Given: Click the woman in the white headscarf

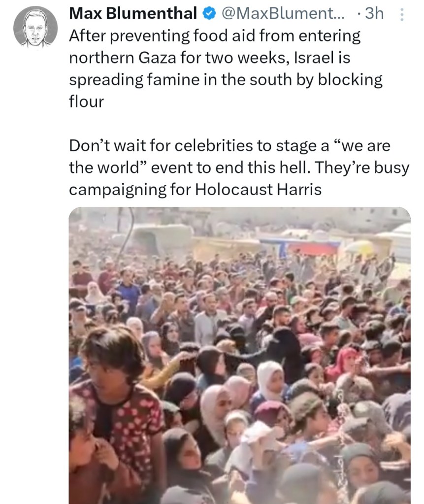Looking at the screenshot, I should pyautogui.click(x=270, y=379).
